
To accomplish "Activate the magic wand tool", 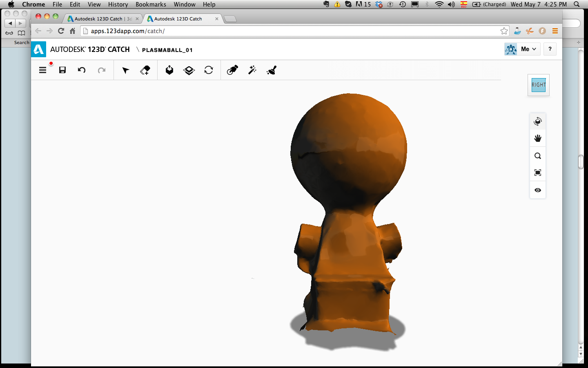I will point(252,70).
